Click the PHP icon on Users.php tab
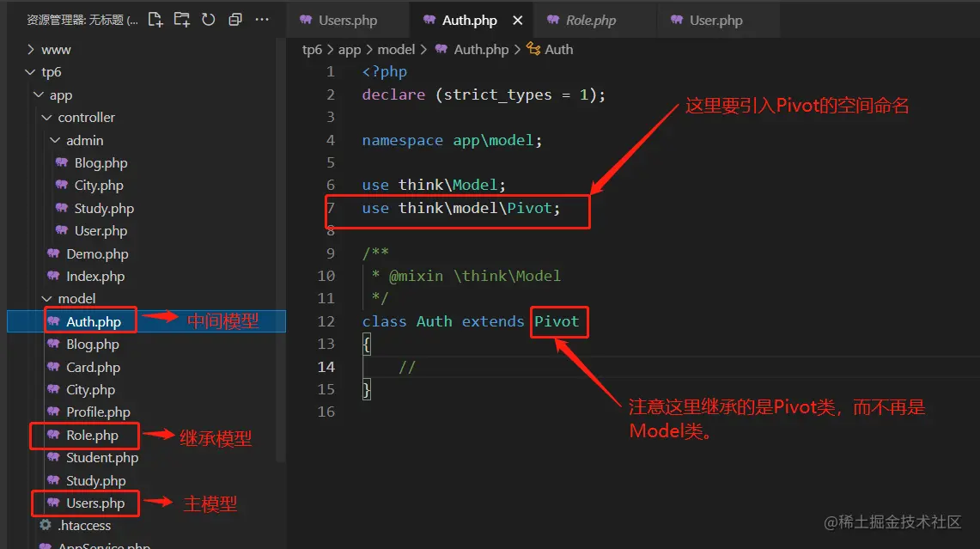The image size is (980, 549). pyautogui.click(x=306, y=20)
